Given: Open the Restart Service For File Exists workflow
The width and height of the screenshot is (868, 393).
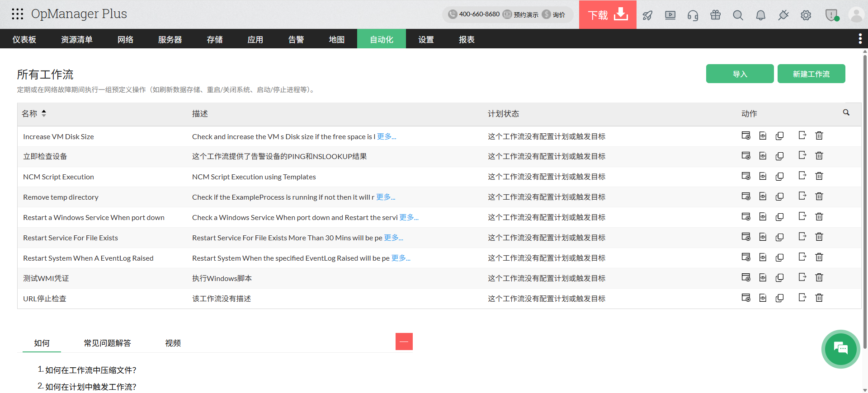Looking at the screenshot, I should (71, 238).
